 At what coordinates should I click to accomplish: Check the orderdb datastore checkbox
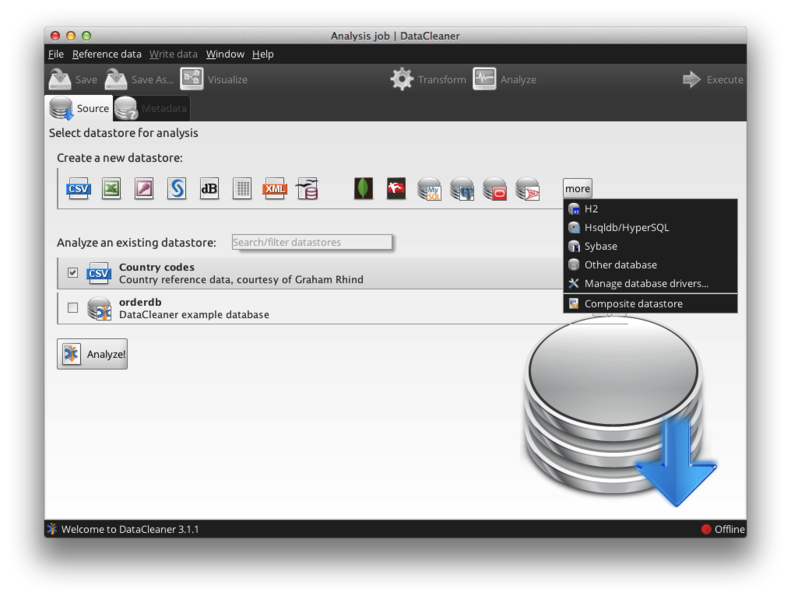(x=73, y=307)
